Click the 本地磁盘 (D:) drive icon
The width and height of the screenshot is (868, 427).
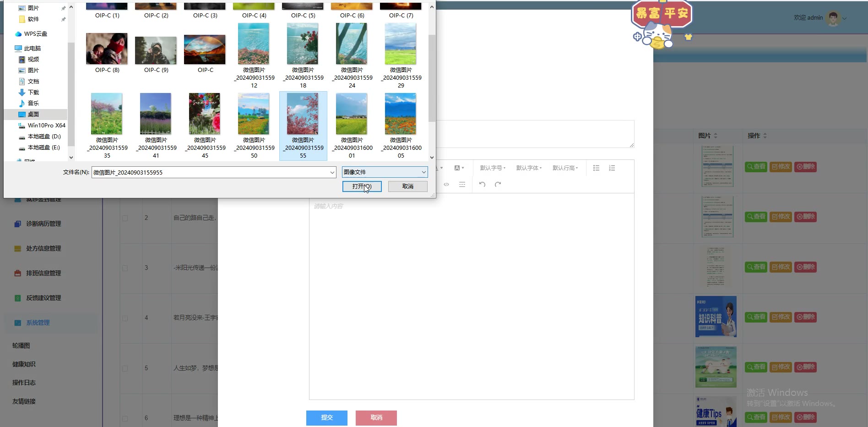pos(22,137)
